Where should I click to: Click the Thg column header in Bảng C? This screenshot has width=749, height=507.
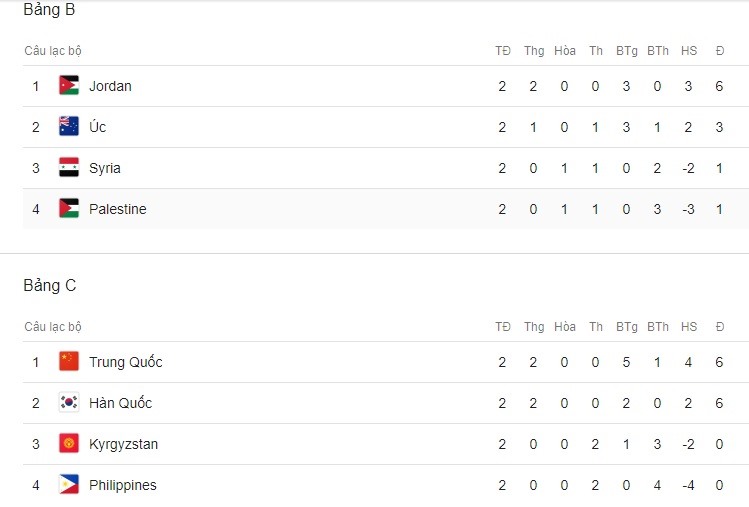pos(534,327)
